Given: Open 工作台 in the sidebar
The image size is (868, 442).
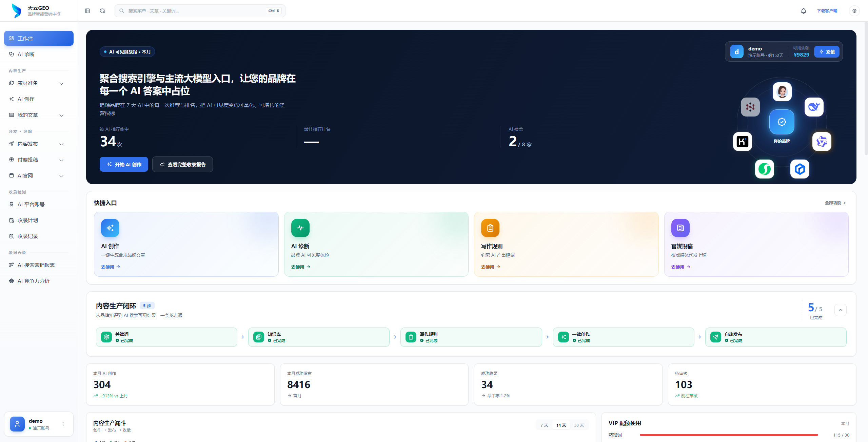Looking at the screenshot, I should (x=39, y=38).
